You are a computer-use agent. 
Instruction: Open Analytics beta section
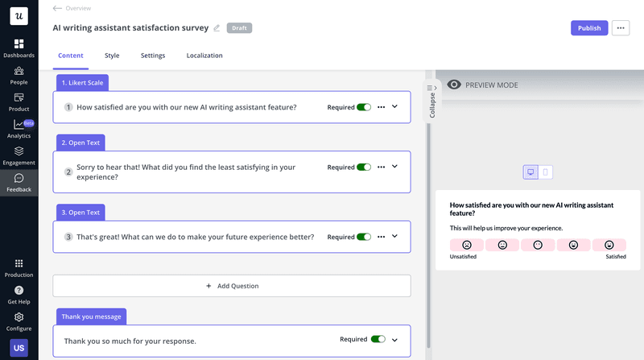click(x=19, y=129)
